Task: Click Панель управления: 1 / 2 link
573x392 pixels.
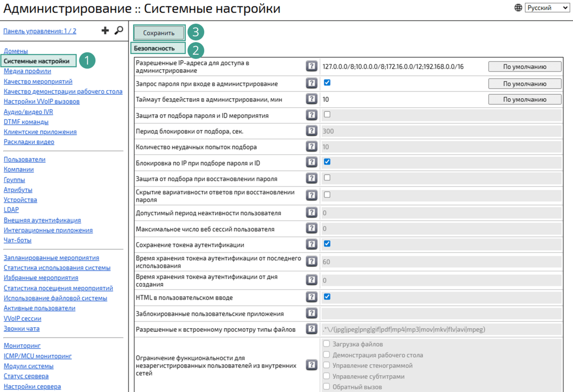Action: click(40, 31)
